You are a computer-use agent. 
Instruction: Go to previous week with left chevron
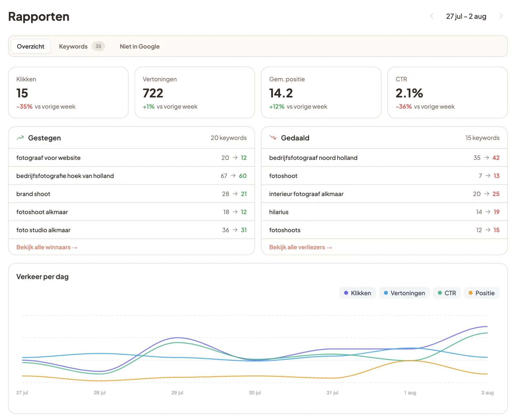click(432, 16)
